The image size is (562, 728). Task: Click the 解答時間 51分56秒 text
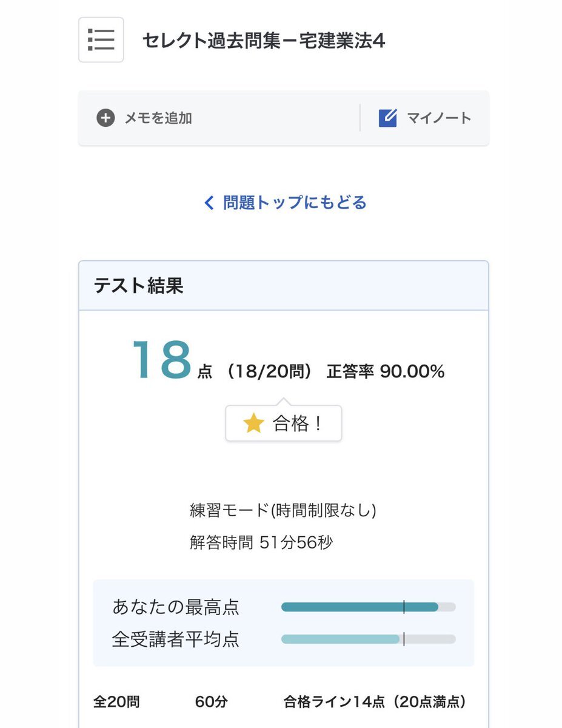pyautogui.click(x=261, y=542)
